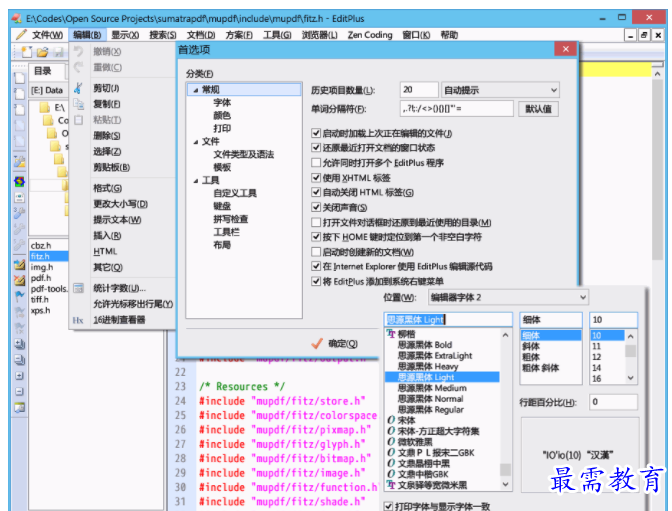Toggle 按下 HOME 键时定位 checkbox

tap(316, 237)
